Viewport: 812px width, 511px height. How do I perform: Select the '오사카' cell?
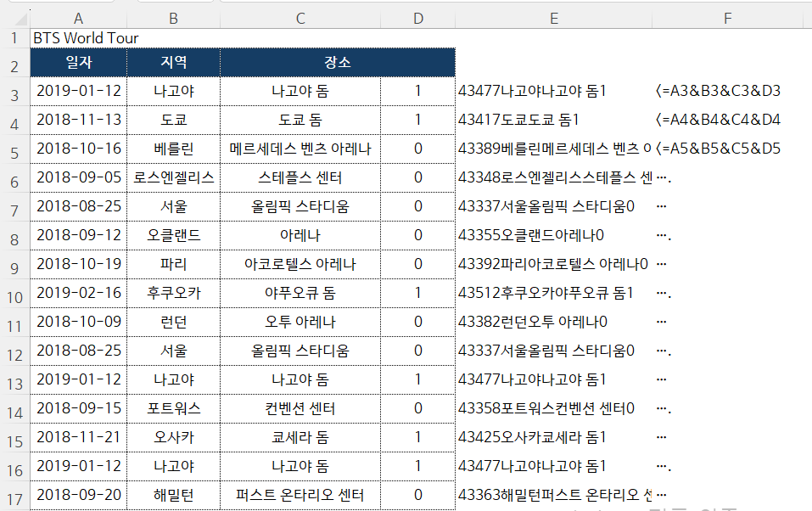click(x=173, y=437)
